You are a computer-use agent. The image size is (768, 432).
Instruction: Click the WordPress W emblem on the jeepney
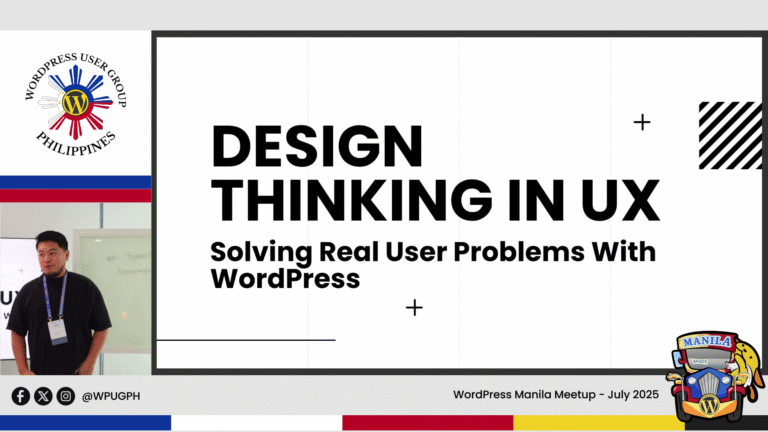(708, 405)
